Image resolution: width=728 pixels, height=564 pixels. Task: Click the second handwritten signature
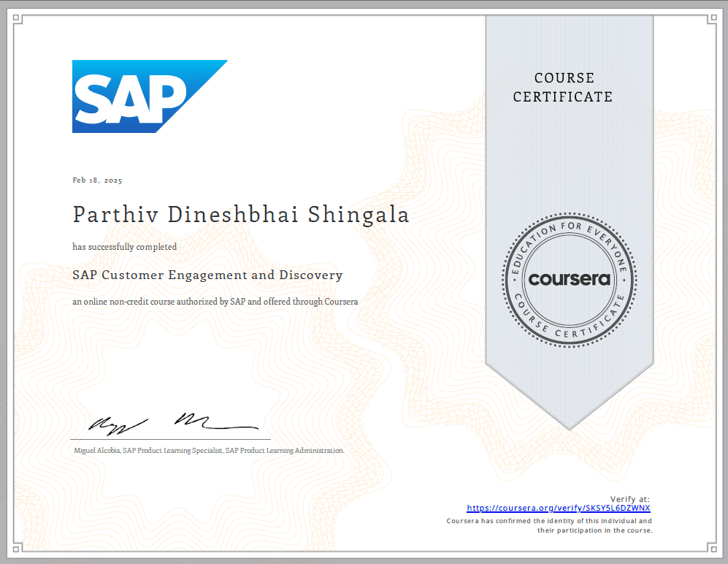[x=216, y=421]
